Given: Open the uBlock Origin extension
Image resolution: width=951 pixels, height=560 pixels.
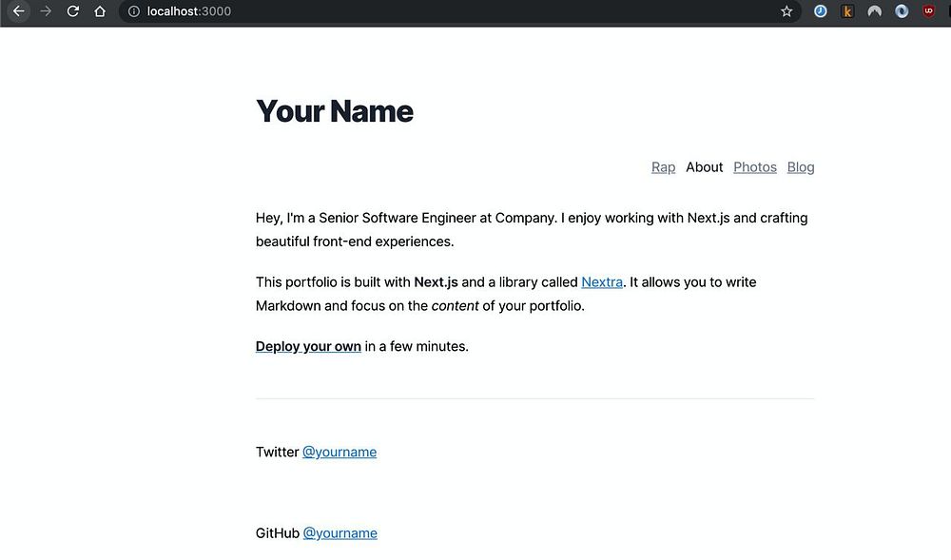Looking at the screenshot, I should 928,11.
